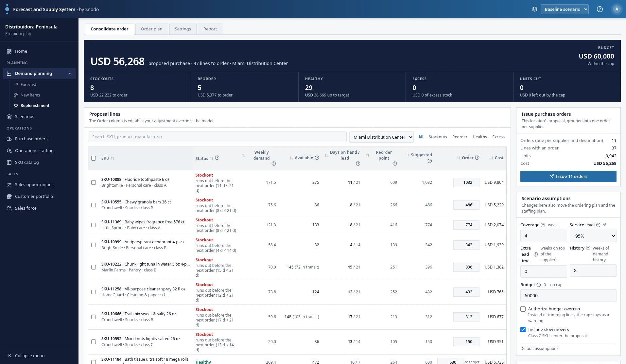This screenshot has height=364, width=626.
Task: Switch to the Order plan tab
Action: pyautogui.click(x=151, y=29)
